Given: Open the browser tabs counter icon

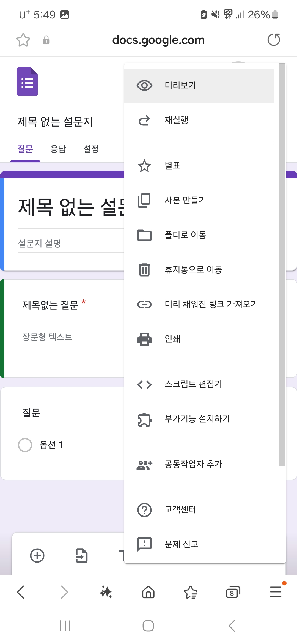Looking at the screenshot, I should pyautogui.click(x=233, y=592).
